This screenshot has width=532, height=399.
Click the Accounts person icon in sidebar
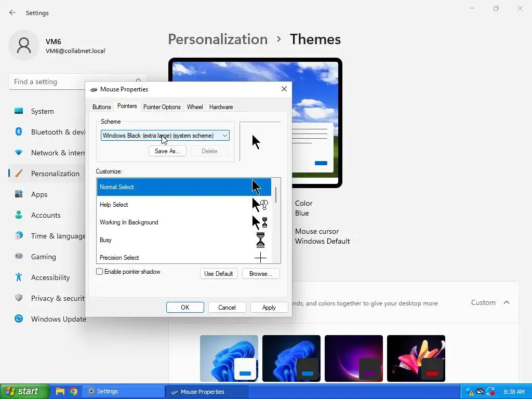(x=19, y=215)
